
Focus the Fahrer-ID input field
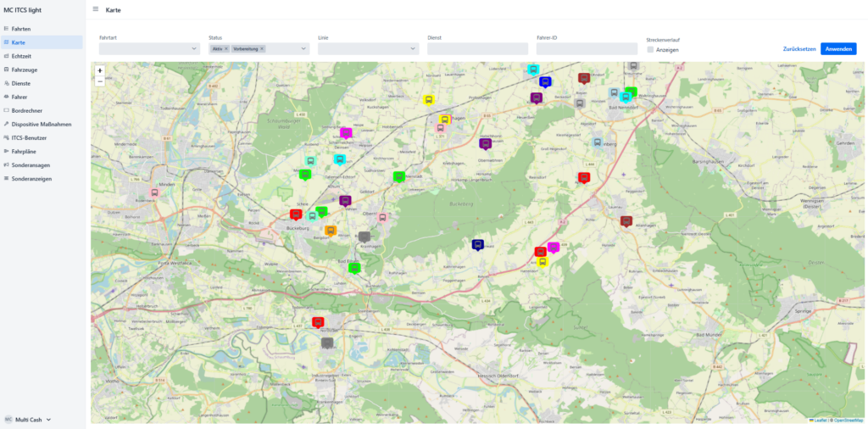[x=586, y=49]
